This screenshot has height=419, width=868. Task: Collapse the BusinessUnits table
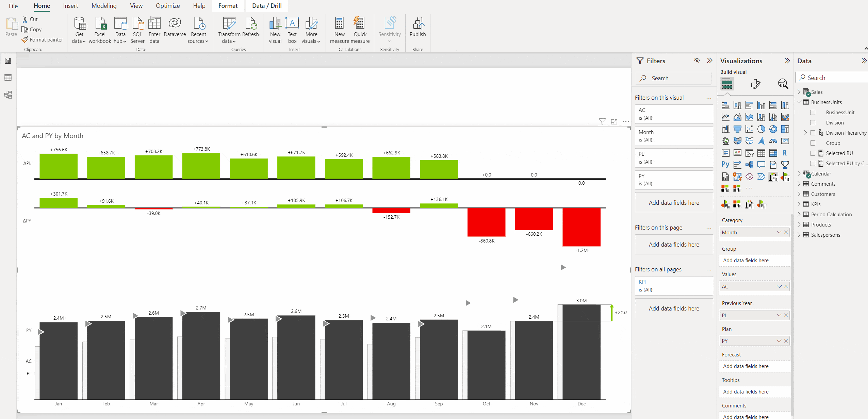[x=799, y=102]
